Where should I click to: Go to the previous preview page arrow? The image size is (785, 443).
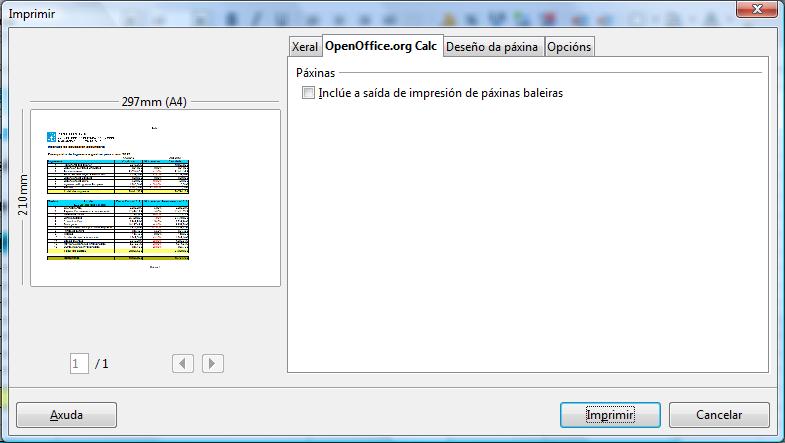[183, 363]
